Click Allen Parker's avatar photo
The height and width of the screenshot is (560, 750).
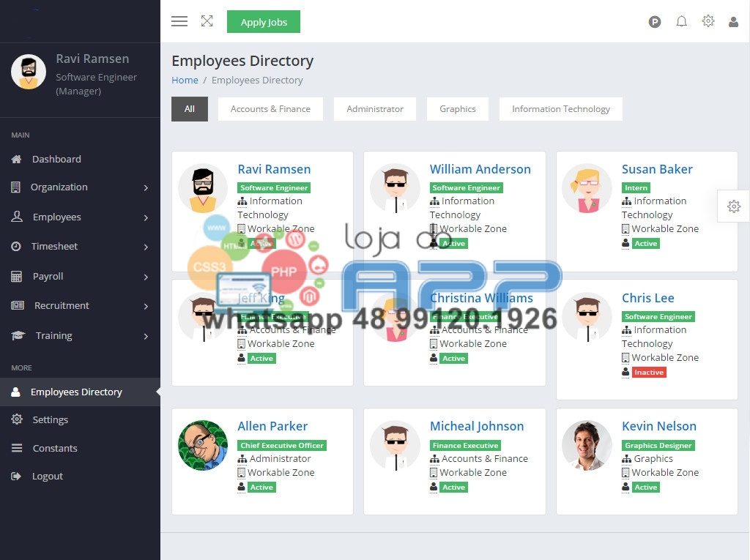[203, 445]
